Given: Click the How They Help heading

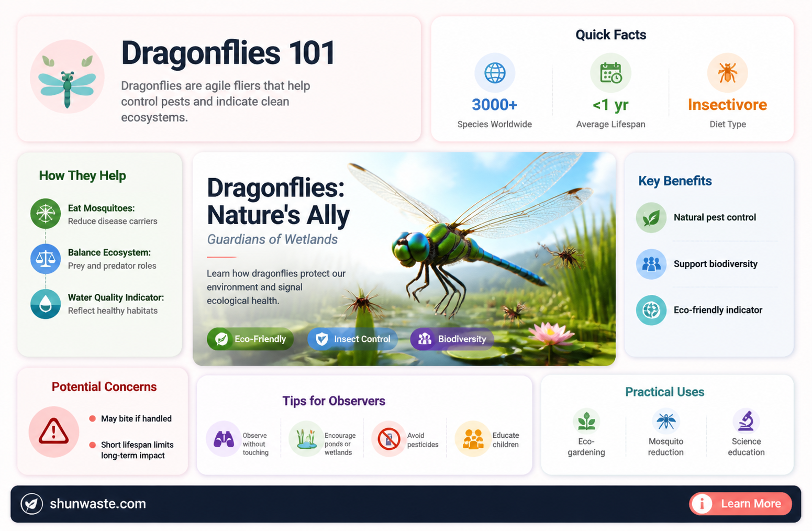Looking at the screenshot, I should (x=83, y=175).
